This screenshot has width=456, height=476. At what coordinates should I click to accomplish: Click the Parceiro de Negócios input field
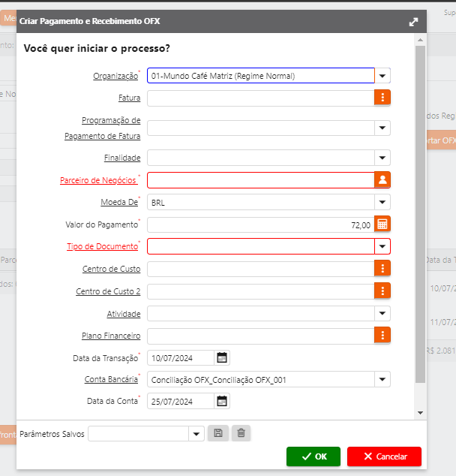click(260, 179)
